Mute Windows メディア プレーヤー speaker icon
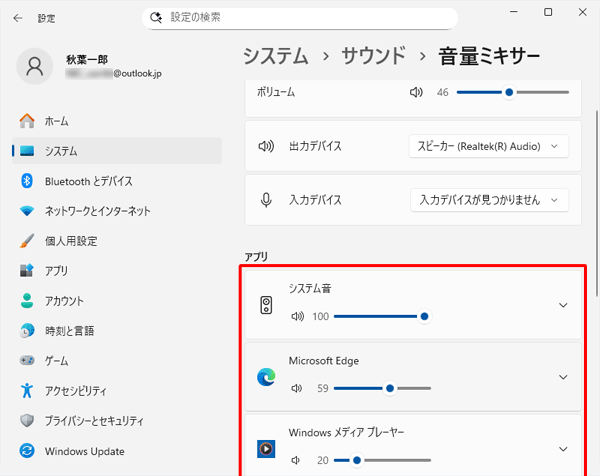Viewport: 600px width, 476px height. [296, 460]
